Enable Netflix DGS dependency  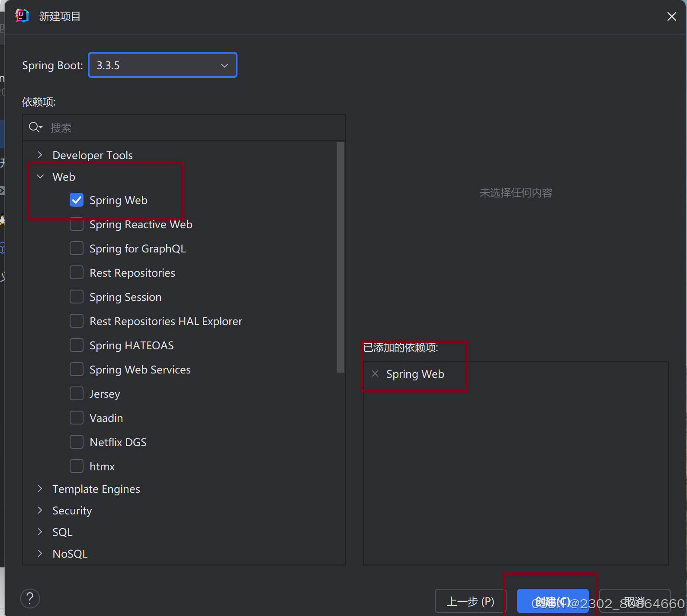[77, 442]
